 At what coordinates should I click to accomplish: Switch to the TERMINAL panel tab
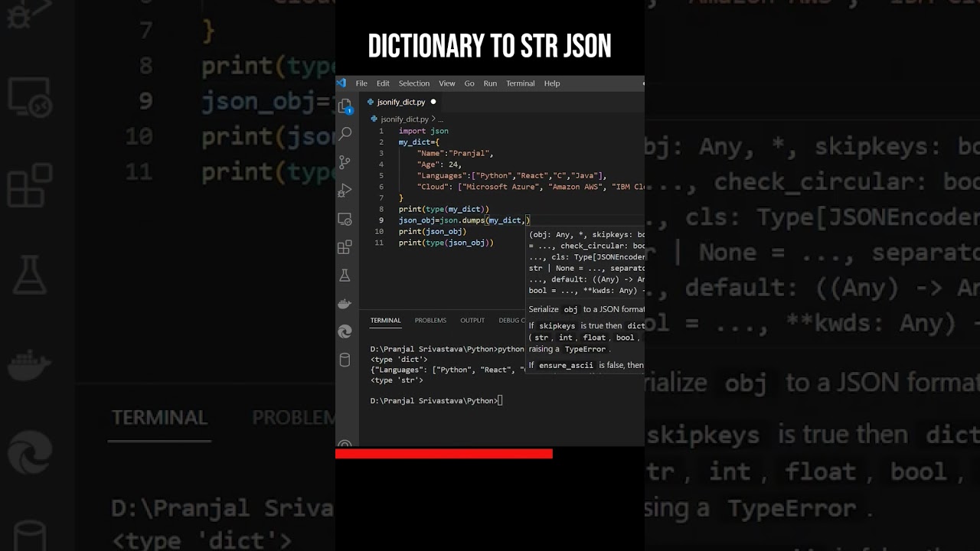coord(386,321)
